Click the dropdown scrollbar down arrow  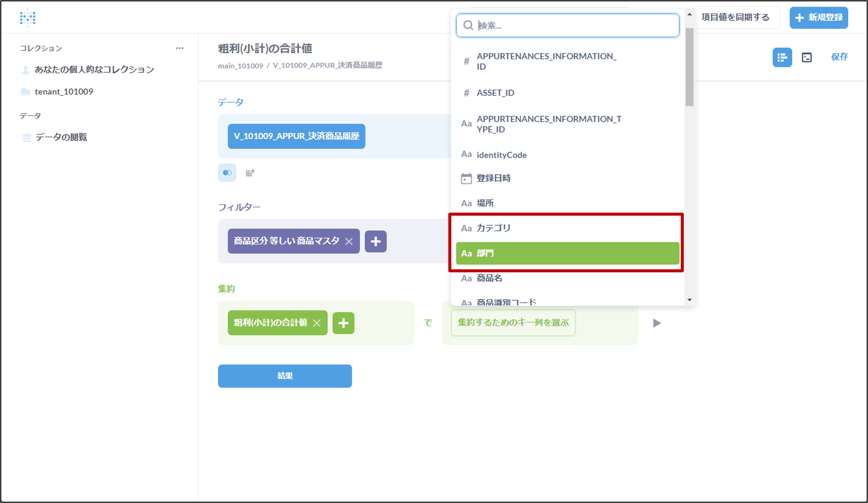tap(689, 300)
